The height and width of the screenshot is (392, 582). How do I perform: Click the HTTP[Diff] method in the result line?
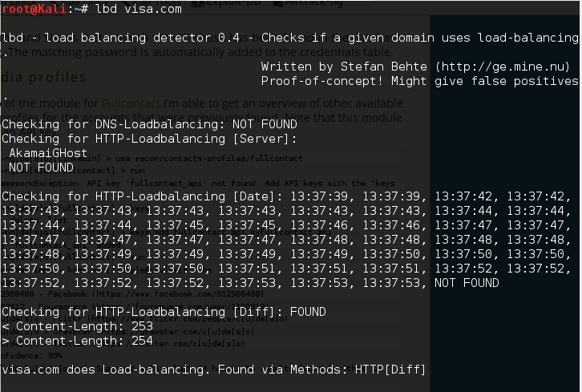click(390, 370)
